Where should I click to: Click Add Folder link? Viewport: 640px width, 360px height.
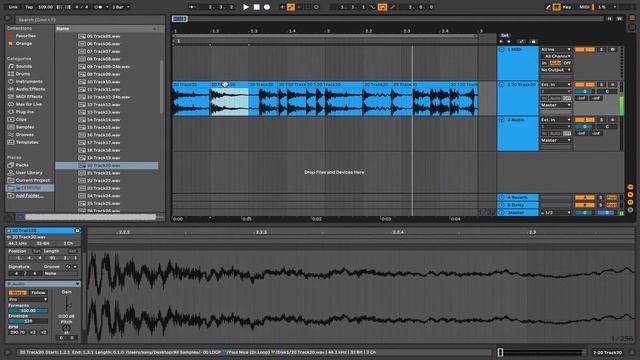pyautogui.click(x=29, y=196)
